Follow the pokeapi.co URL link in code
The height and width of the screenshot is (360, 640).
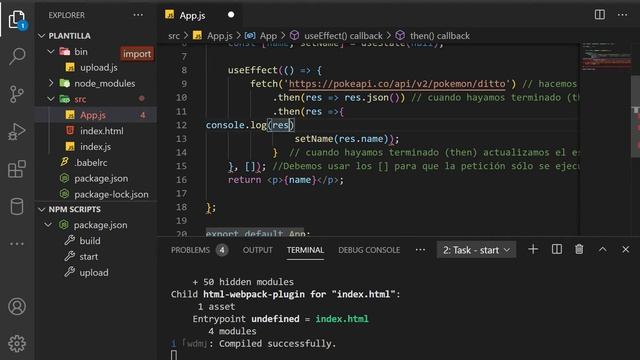click(x=397, y=84)
